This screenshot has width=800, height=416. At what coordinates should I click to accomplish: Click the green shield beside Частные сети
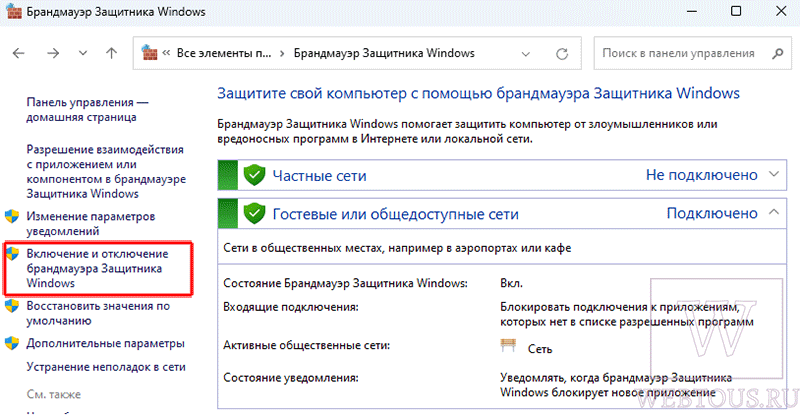(254, 175)
